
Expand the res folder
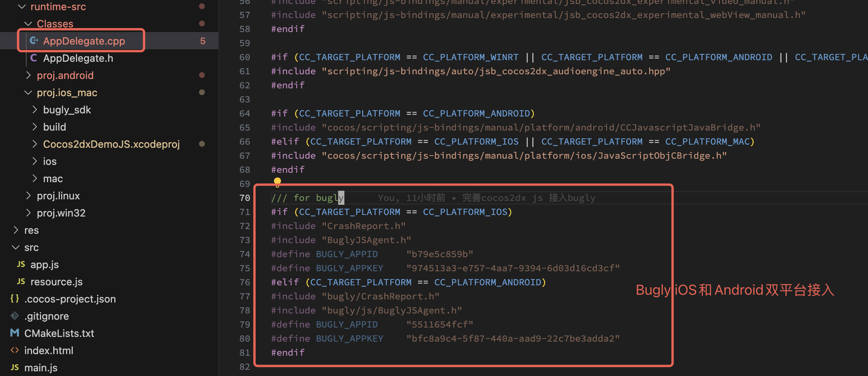click(x=16, y=230)
